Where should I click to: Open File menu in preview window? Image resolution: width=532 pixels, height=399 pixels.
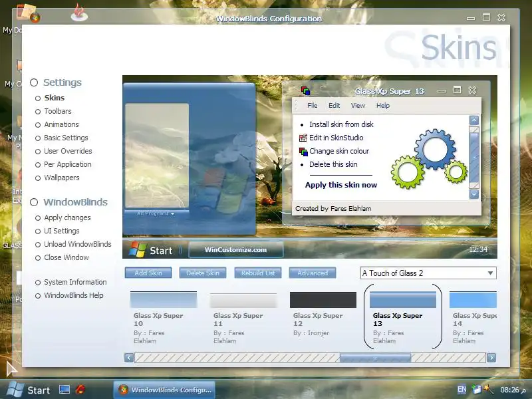[x=312, y=106]
